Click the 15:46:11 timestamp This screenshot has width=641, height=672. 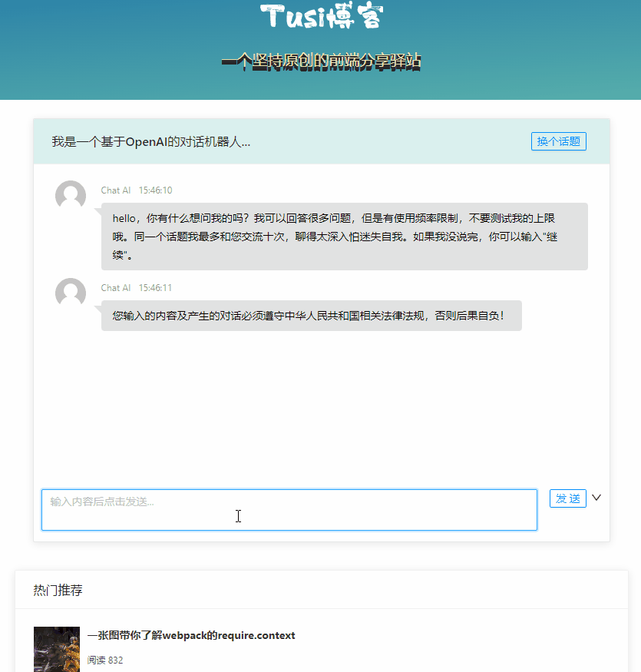(157, 287)
